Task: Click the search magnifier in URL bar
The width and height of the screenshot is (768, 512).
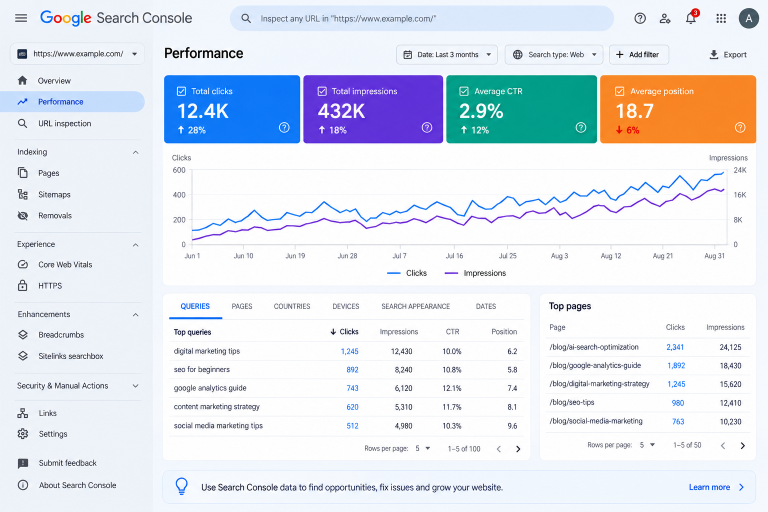Action: 246,19
